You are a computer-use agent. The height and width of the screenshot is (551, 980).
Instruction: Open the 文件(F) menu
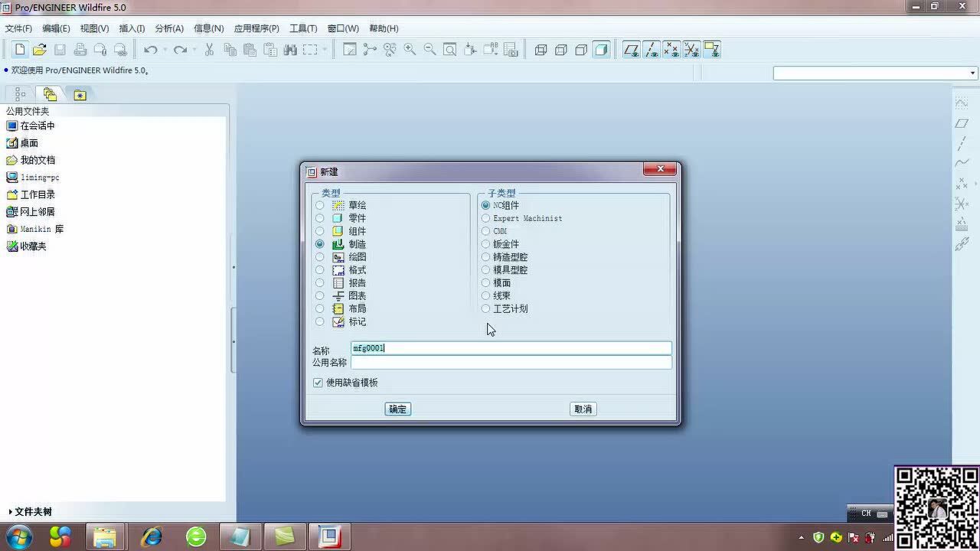pyautogui.click(x=18, y=28)
